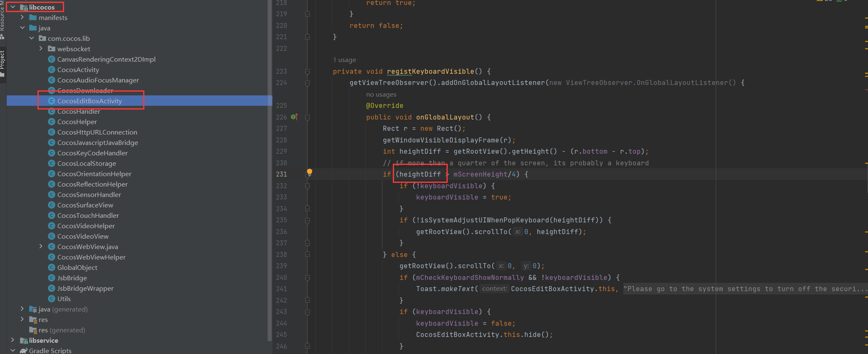
Task: Fold the if block at line 240
Action: point(308,278)
